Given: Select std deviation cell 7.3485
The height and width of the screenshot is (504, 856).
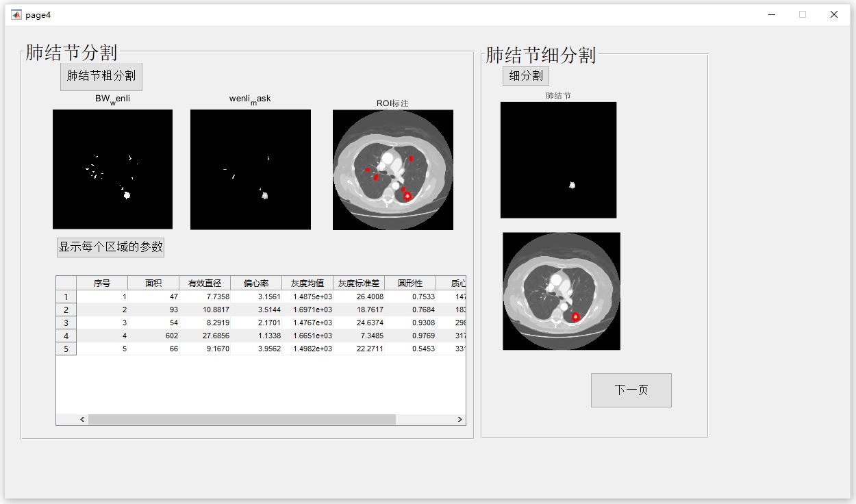Looking at the screenshot, I should pyautogui.click(x=359, y=336).
